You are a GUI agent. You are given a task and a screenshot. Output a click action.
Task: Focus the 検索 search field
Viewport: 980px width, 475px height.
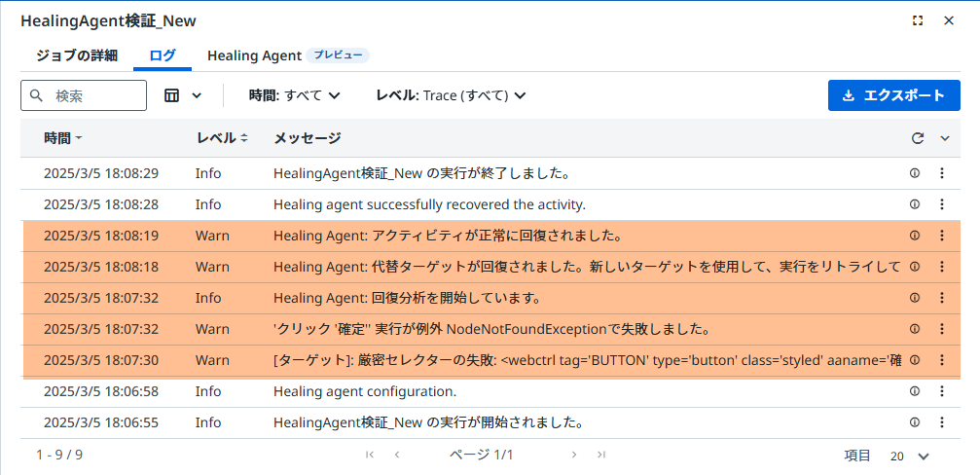coord(84,95)
